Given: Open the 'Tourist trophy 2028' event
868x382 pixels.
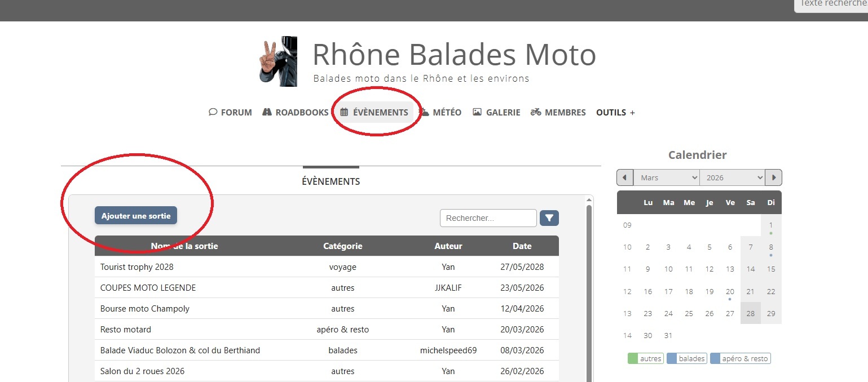Looking at the screenshot, I should coord(137,266).
